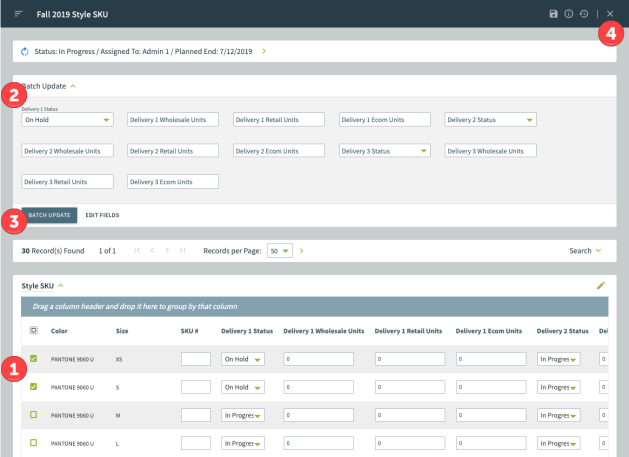
Task: Click the SKU # field for size XS
Action: 195,359
